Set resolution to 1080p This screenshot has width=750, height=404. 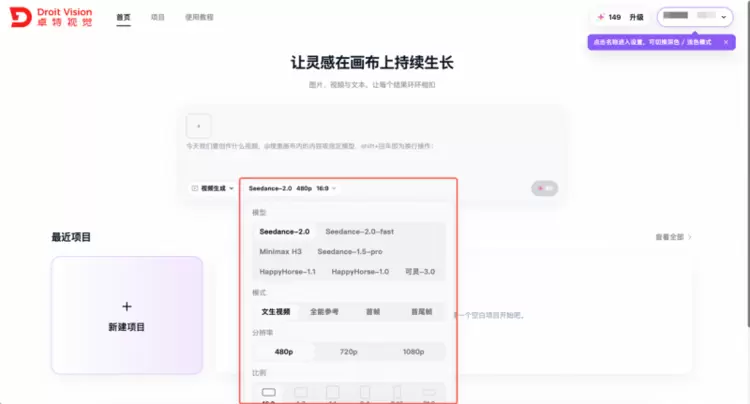pos(413,352)
